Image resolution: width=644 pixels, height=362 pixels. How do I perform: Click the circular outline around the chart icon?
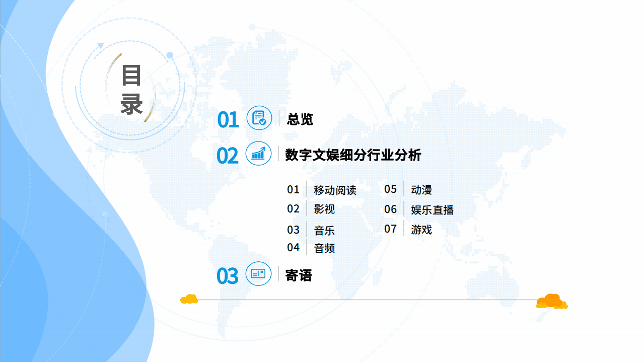point(258,154)
